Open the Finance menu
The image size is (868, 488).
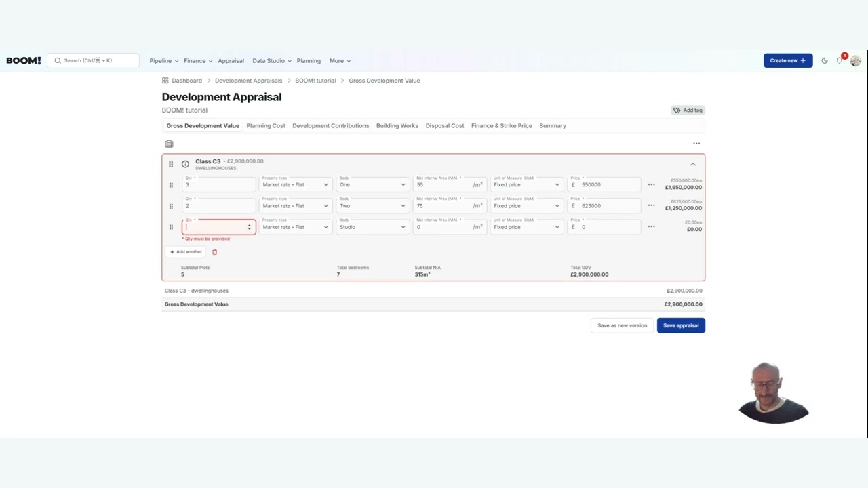198,61
